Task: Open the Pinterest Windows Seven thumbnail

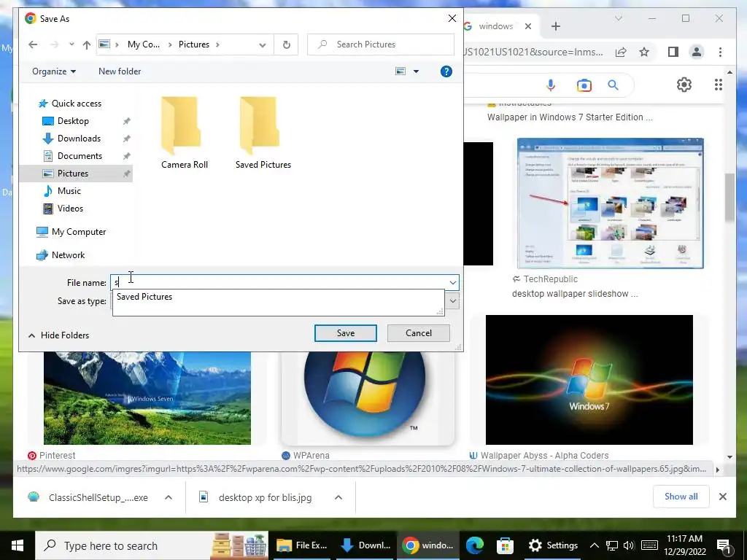Action: pyautogui.click(x=147, y=398)
